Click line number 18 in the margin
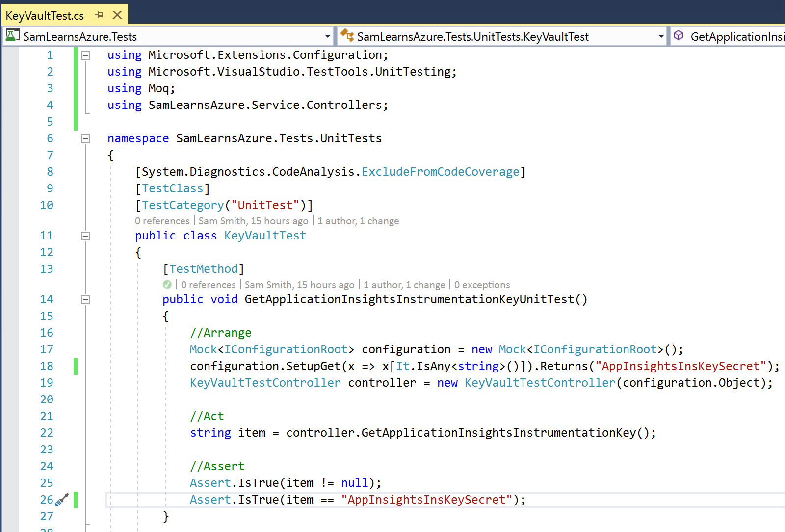785x532 pixels. click(47, 367)
